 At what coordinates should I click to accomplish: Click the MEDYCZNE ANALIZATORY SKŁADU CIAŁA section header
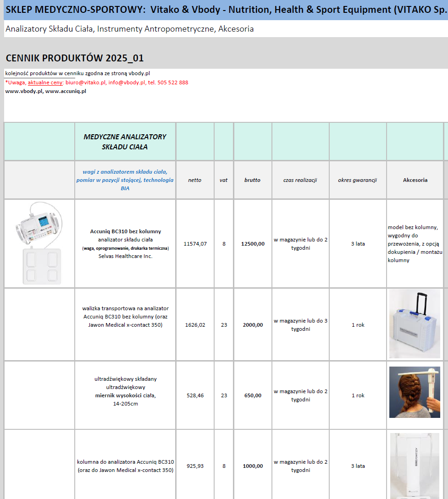click(125, 142)
